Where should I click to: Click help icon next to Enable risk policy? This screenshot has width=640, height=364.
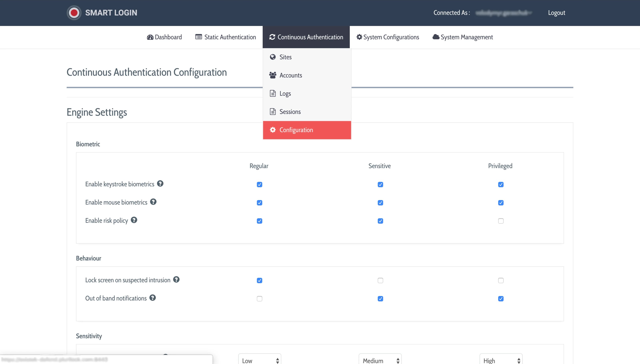(x=134, y=220)
